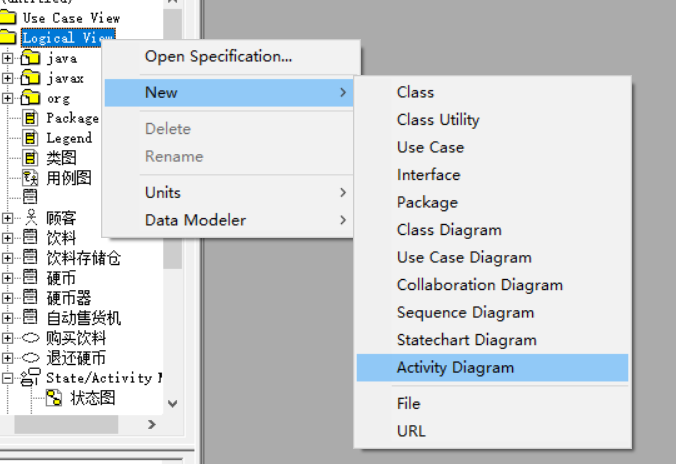Image resolution: width=676 pixels, height=464 pixels.
Task: Select Sequence Diagram in the submenu
Action: [465, 313]
